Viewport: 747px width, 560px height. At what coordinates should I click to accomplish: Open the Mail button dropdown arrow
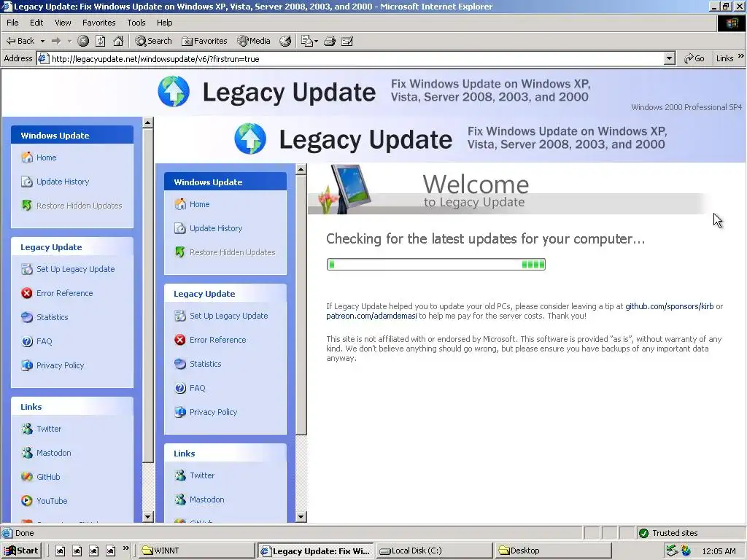click(x=316, y=42)
